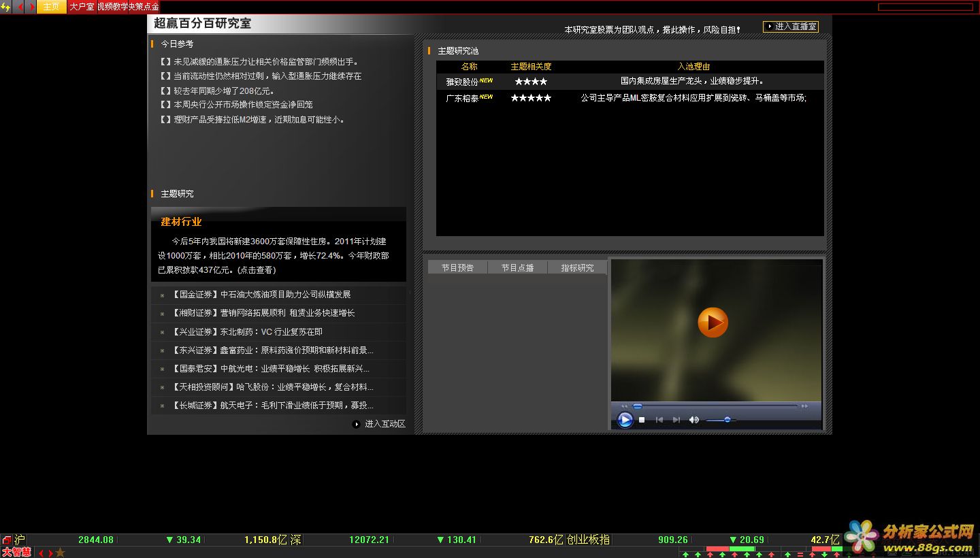
Task: Click news item 理财产品受挫拉低M2增速
Action: [252, 120]
